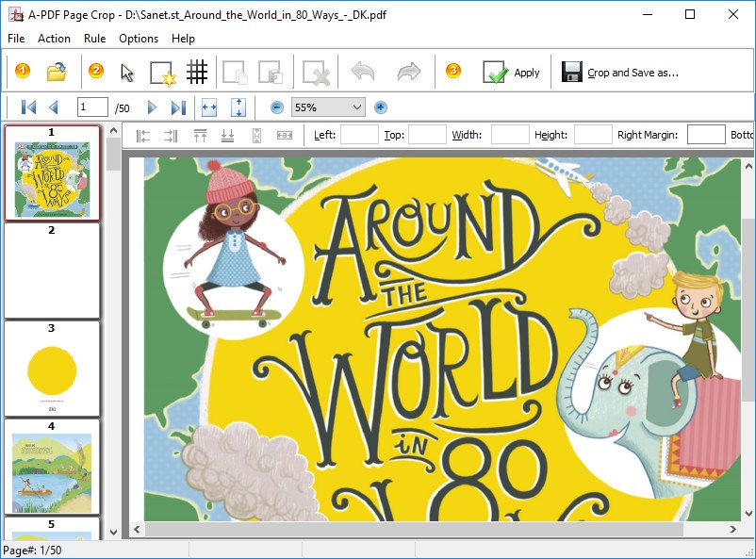Click the Page#: 1/50 status text
Viewport: 756px width, 559px height.
click(x=32, y=550)
